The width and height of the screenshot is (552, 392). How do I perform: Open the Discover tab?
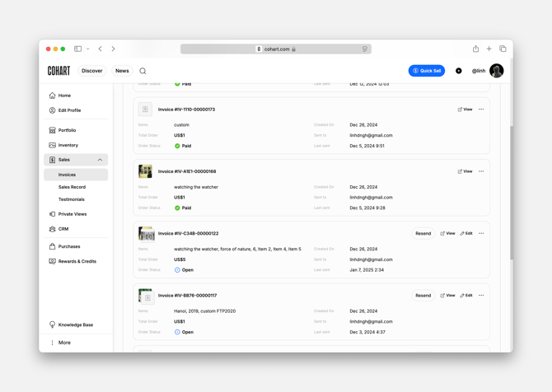92,71
